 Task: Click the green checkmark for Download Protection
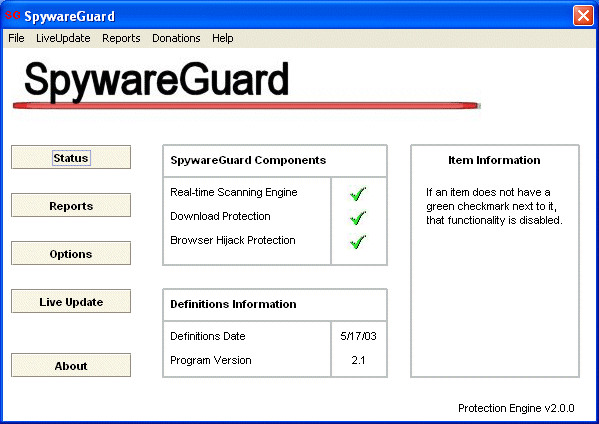358,218
